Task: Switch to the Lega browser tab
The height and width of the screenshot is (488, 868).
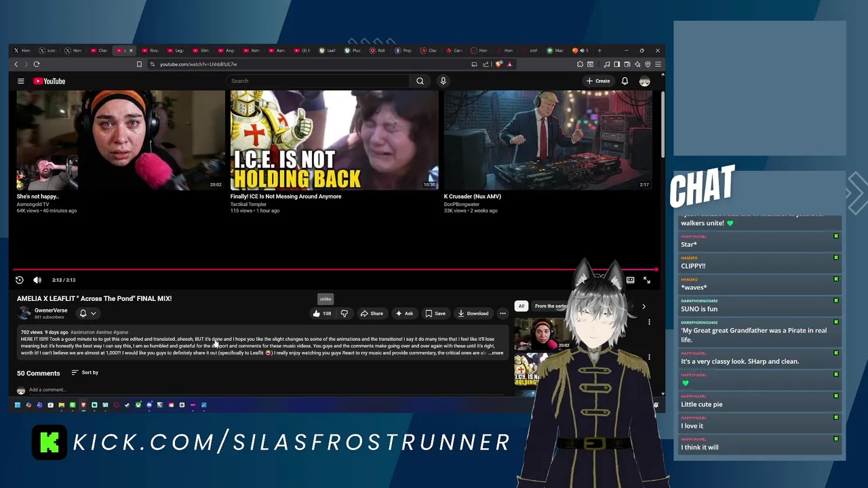Action: click(175, 50)
